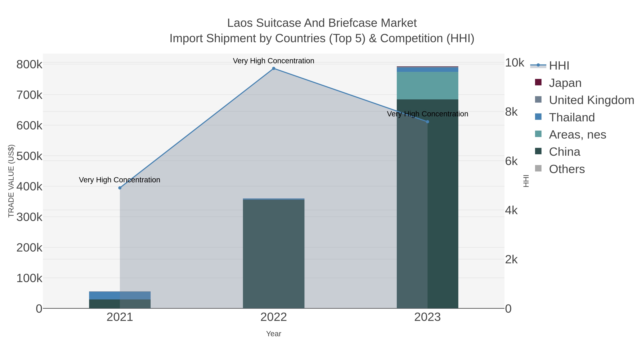
Task: Click the 2023 x-axis label
Action: pos(428,317)
